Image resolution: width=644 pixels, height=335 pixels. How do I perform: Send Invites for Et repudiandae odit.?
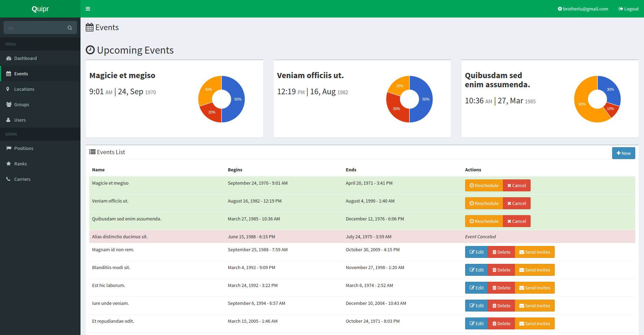tap(534, 323)
